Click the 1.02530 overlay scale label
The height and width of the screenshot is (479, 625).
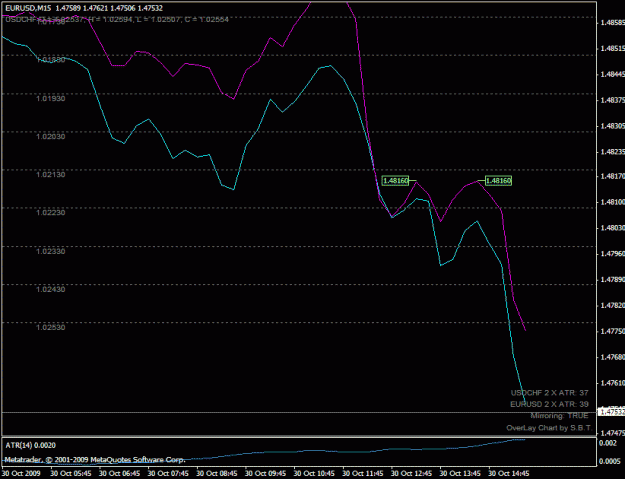pos(51,327)
